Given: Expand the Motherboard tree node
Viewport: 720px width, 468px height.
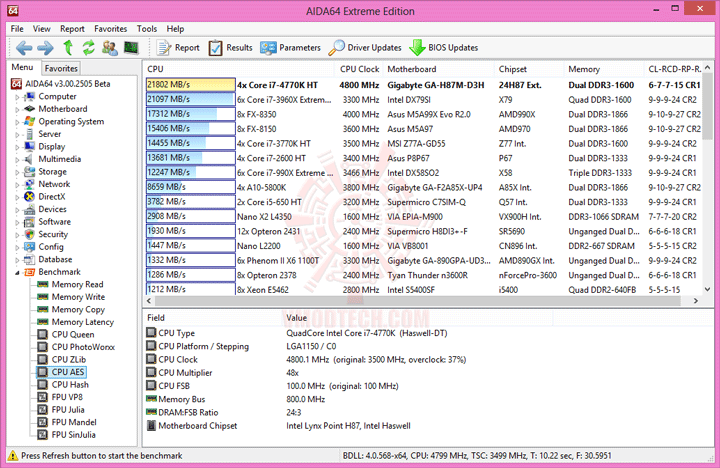Looking at the screenshot, I should [x=17, y=110].
